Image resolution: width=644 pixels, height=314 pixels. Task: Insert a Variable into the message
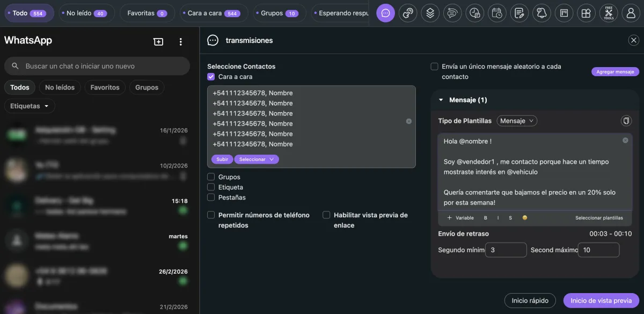[460, 218]
